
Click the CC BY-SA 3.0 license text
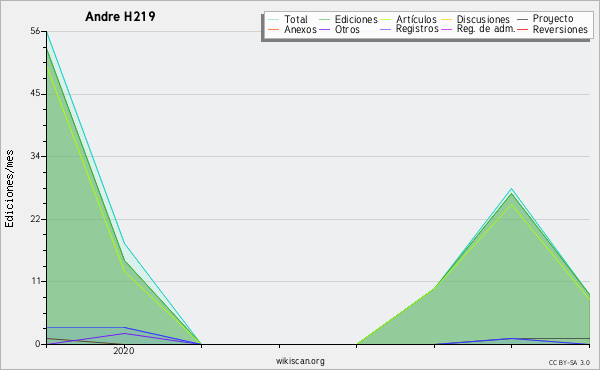coord(569,362)
